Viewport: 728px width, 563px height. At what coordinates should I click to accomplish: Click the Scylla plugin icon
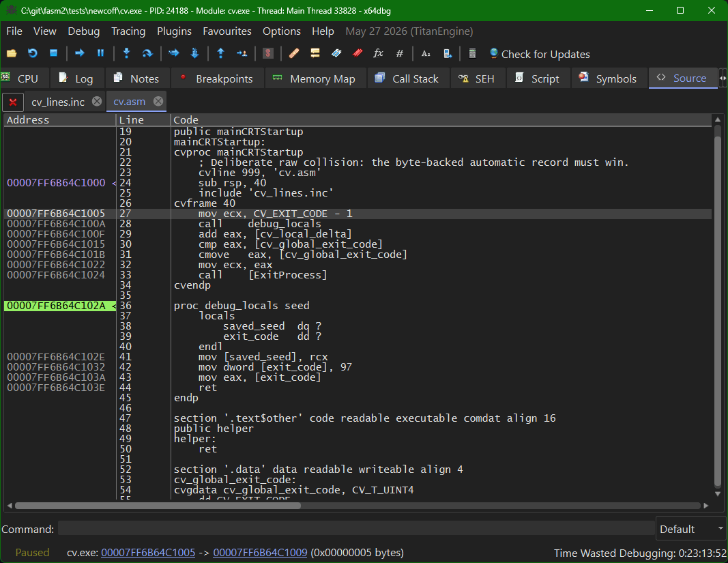(x=268, y=53)
